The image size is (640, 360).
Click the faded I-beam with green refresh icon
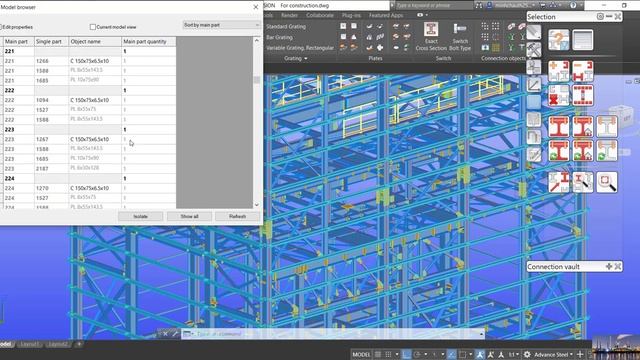607,151
